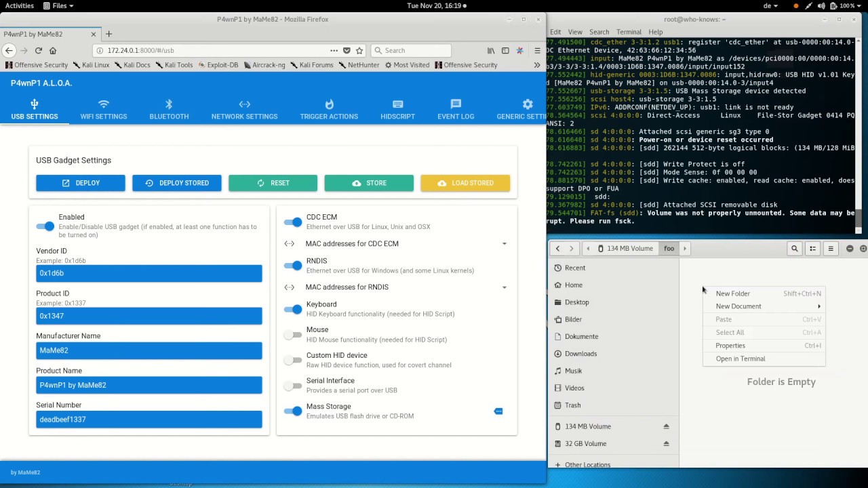
Task: Toggle the RNDIS switch
Action: point(293,266)
